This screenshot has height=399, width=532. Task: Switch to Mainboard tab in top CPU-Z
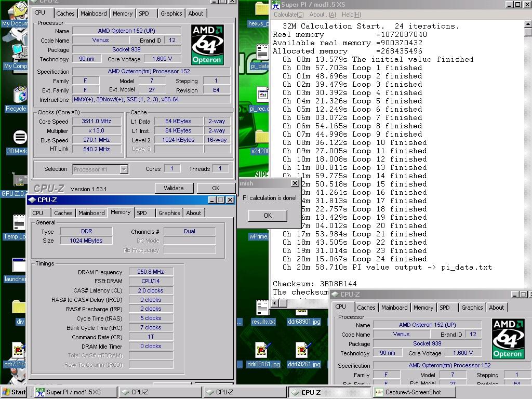tap(94, 14)
